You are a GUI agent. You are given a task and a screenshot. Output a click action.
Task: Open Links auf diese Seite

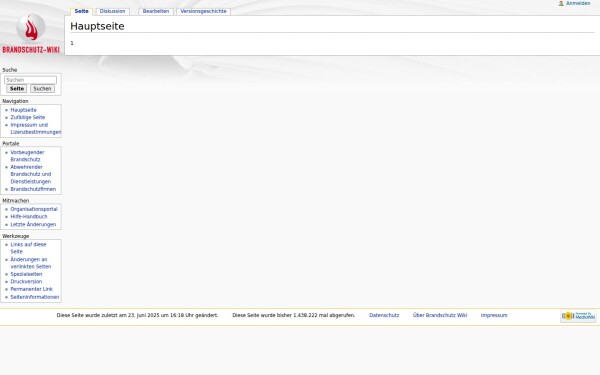(28, 248)
